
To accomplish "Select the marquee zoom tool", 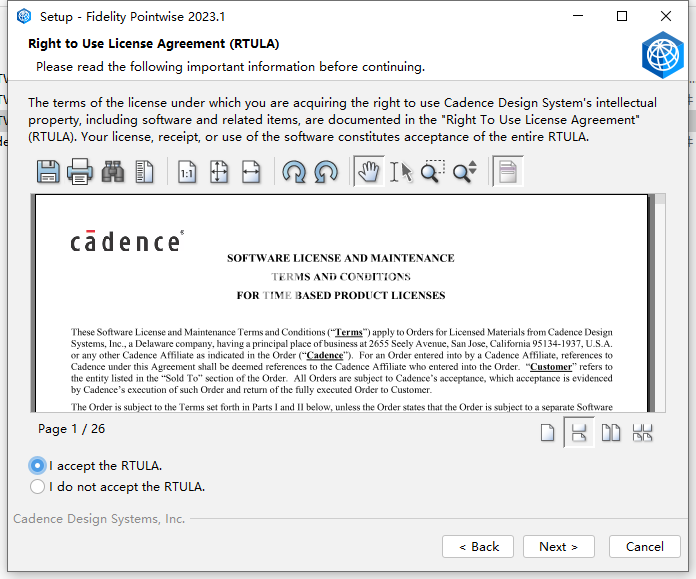I will [x=433, y=172].
